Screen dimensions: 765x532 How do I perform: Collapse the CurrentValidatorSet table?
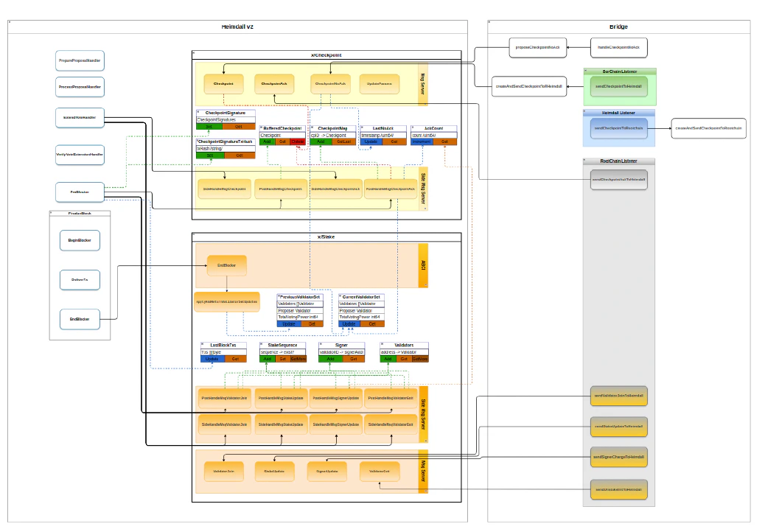[340, 295]
